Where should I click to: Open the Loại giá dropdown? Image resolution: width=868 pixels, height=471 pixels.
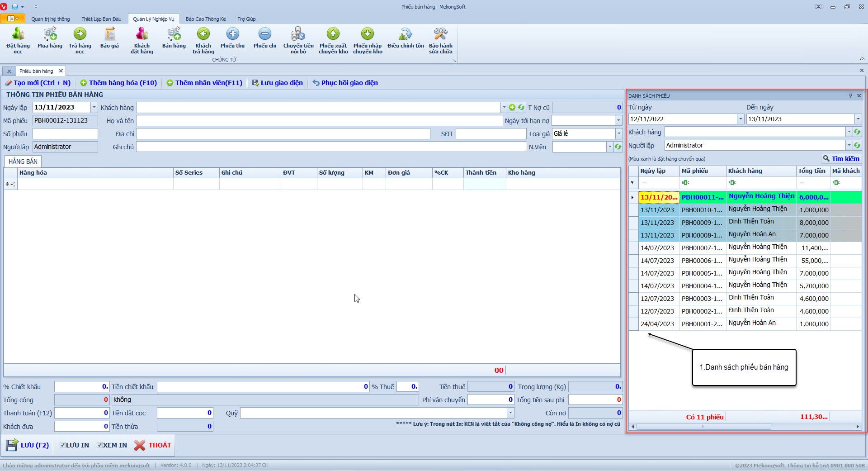[x=618, y=133]
